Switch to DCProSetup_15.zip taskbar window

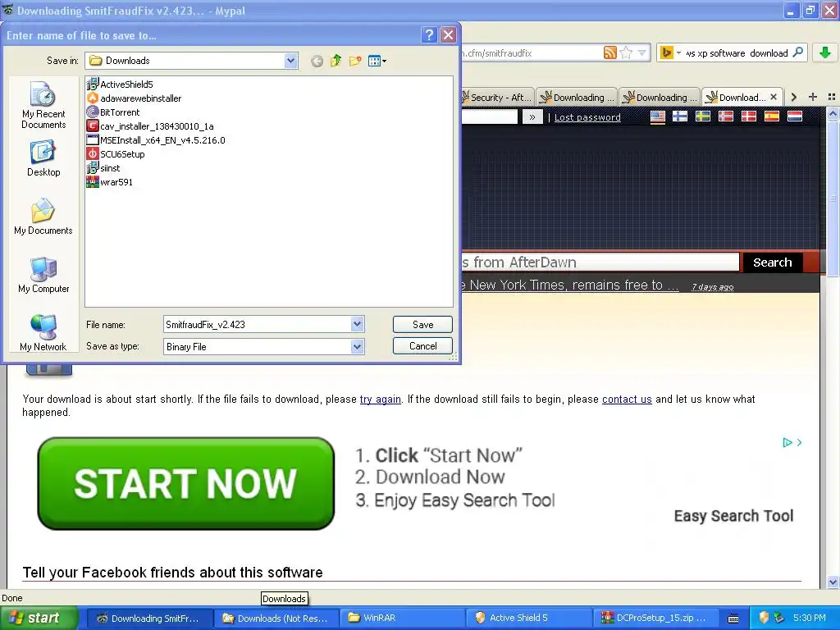click(x=655, y=619)
